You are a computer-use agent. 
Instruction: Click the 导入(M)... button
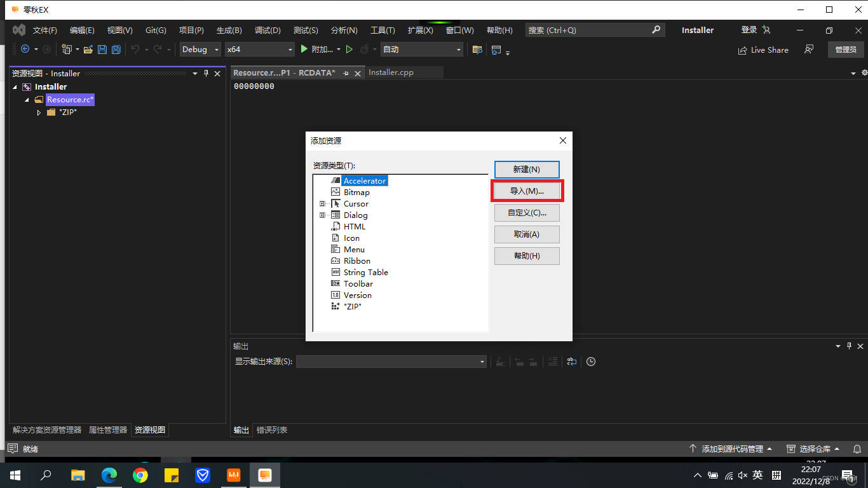point(527,191)
